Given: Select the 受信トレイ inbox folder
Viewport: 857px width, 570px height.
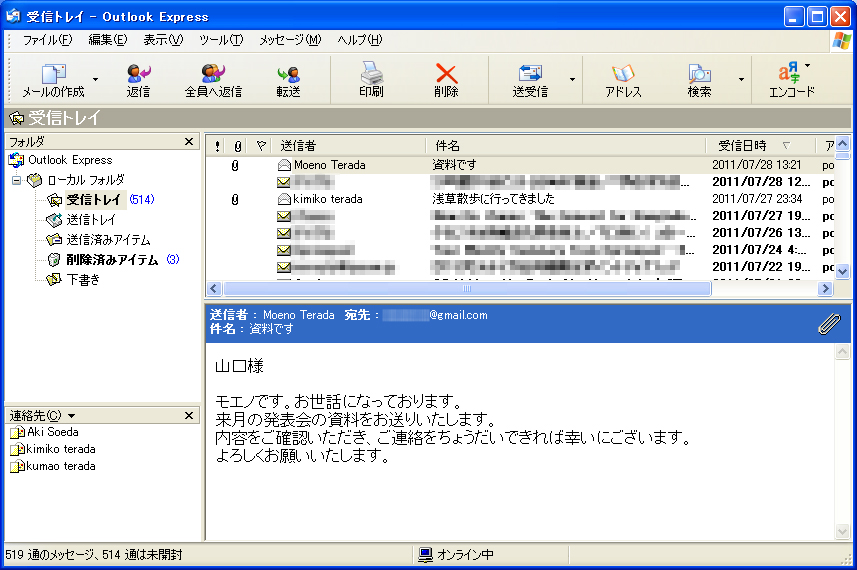Looking at the screenshot, I should 93,199.
